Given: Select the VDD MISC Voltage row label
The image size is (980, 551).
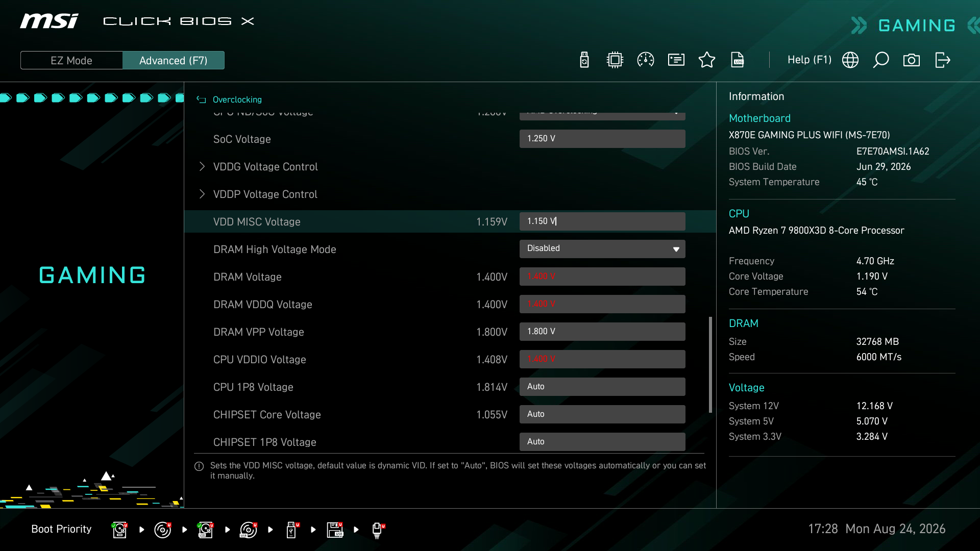Looking at the screenshot, I should pyautogui.click(x=257, y=222).
